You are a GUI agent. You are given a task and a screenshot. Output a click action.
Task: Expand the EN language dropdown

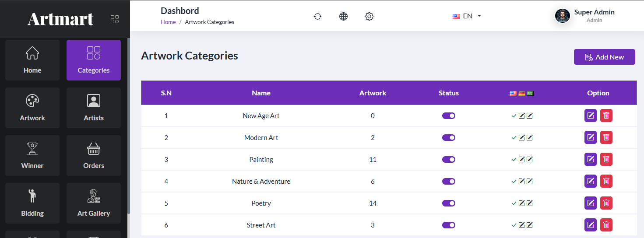(x=467, y=16)
